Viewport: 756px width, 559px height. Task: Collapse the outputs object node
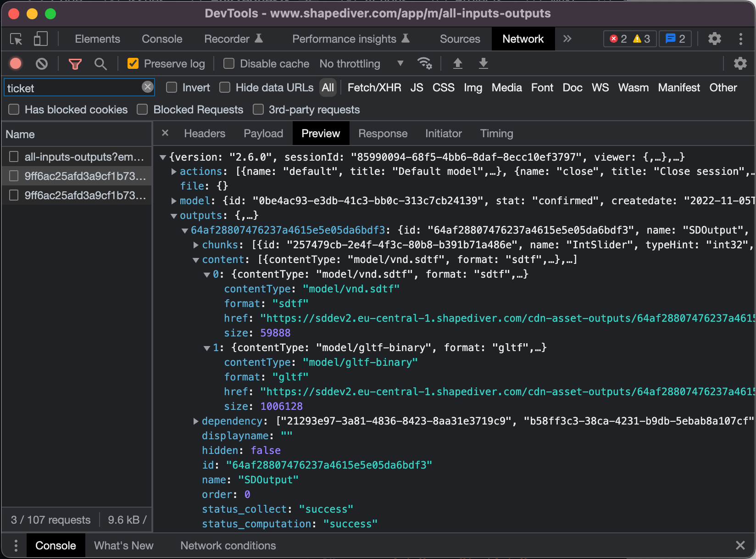coord(174,216)
